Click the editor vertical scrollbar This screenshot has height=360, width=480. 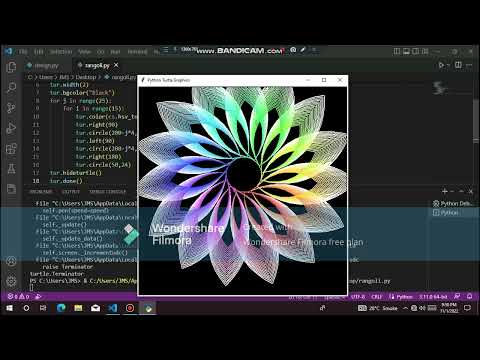476,120
